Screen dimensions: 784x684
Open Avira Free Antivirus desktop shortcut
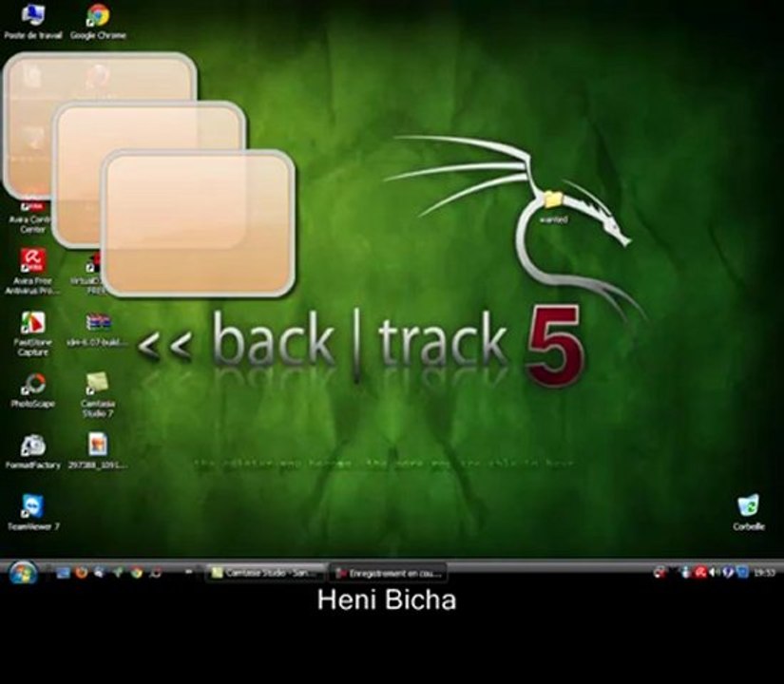(32, 271)
